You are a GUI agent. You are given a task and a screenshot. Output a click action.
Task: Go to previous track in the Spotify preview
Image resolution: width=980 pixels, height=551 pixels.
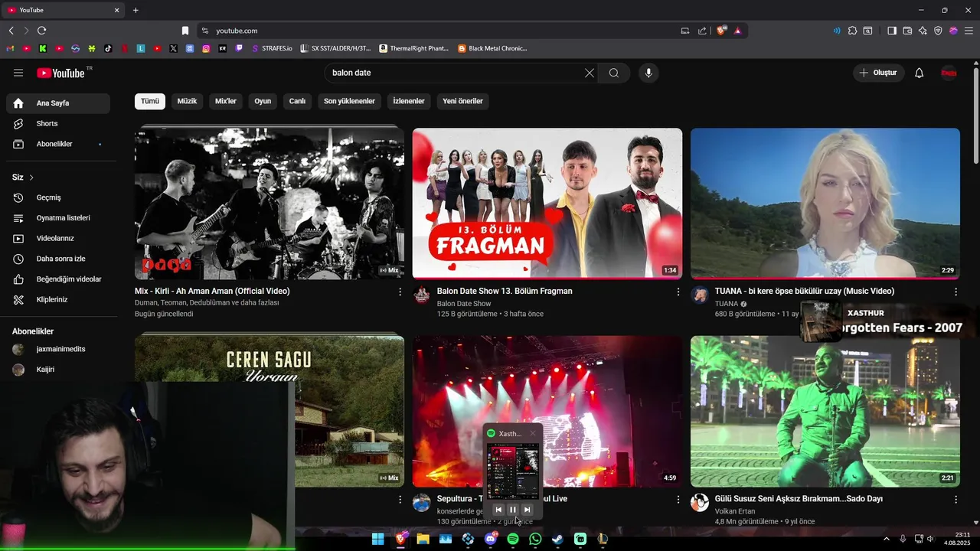click(498, 510)
